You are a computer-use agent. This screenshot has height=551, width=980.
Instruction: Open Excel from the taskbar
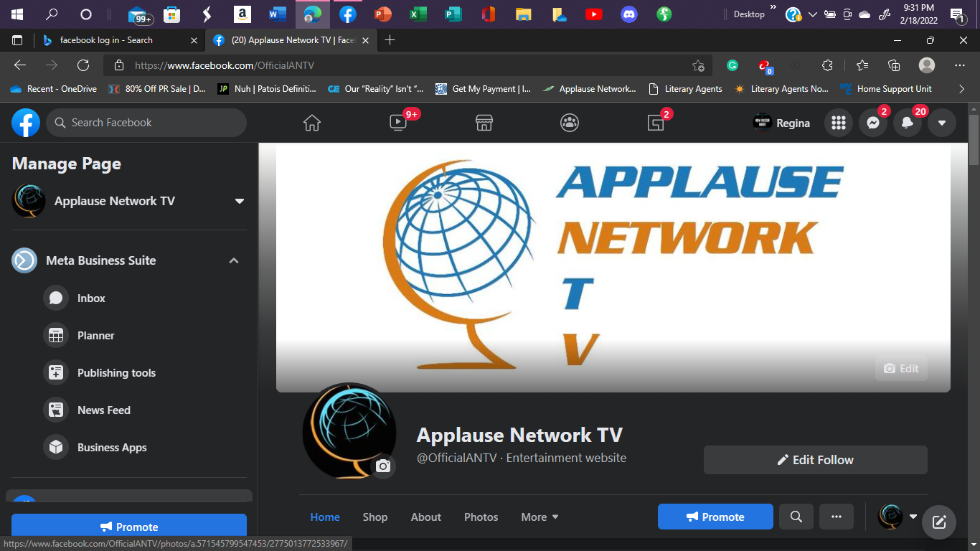click(x=418, y=14)
